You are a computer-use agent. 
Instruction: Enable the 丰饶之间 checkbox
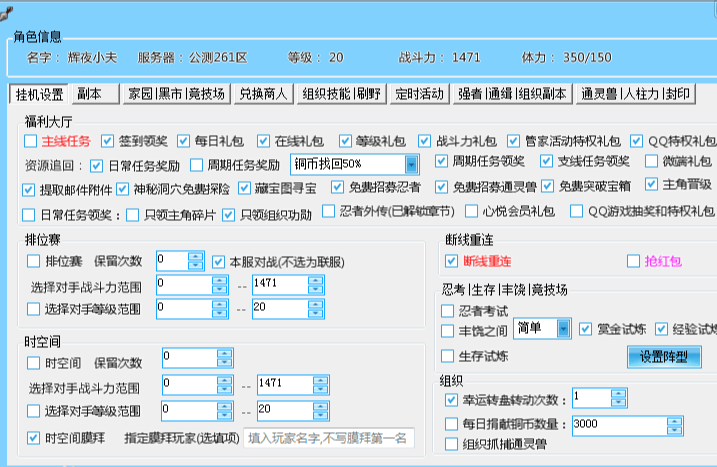pos(447,331)
